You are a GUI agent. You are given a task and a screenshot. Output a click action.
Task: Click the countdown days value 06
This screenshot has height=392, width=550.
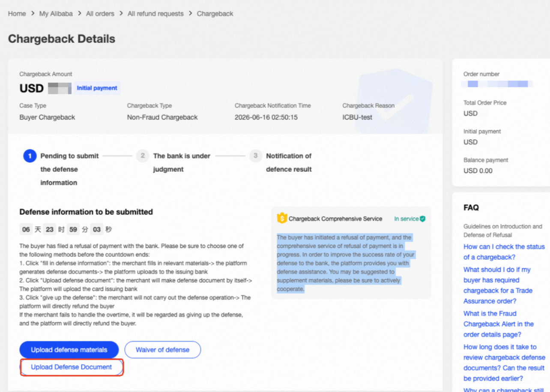[x=26, y=230]
